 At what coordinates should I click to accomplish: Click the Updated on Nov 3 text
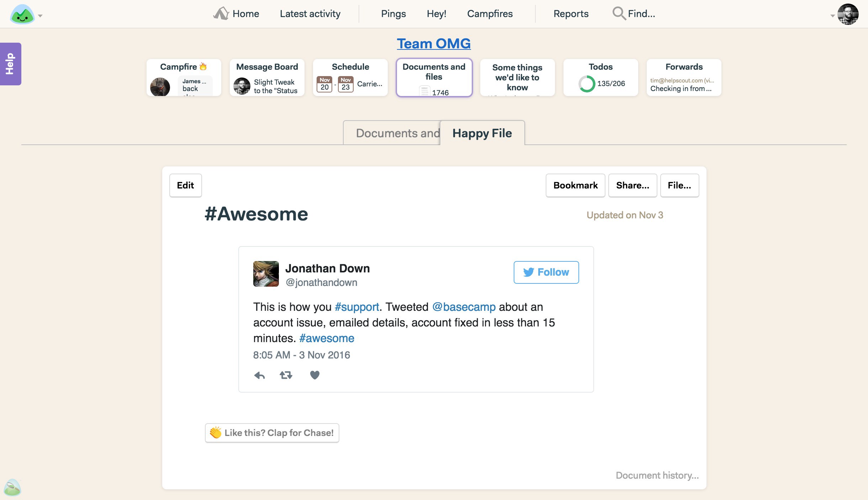coord(625,215)
